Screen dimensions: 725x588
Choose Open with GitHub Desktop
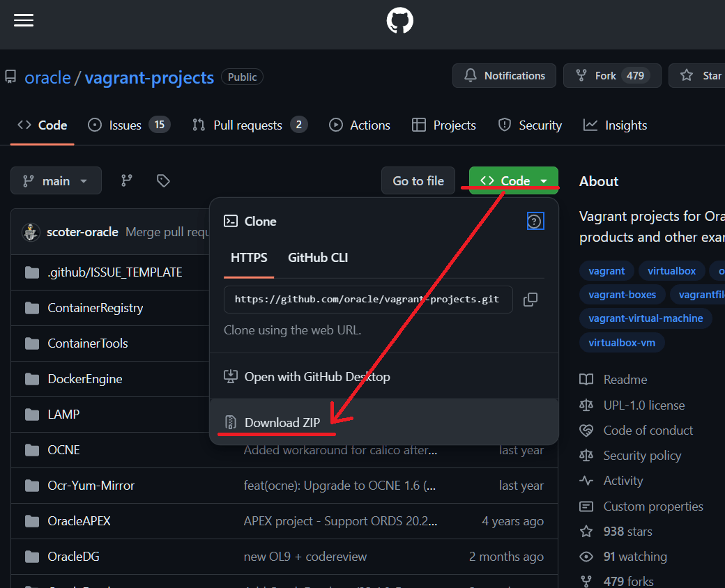(x=384, y=377)
